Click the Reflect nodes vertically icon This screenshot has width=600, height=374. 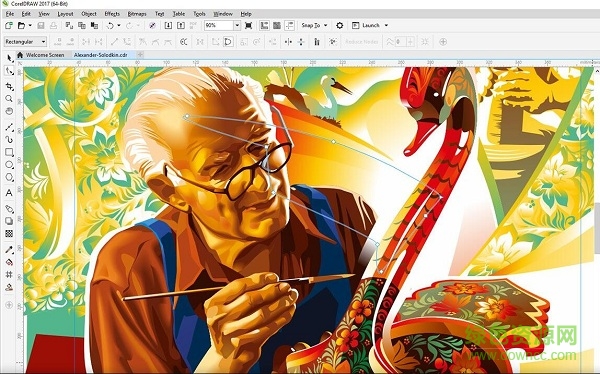301,41
